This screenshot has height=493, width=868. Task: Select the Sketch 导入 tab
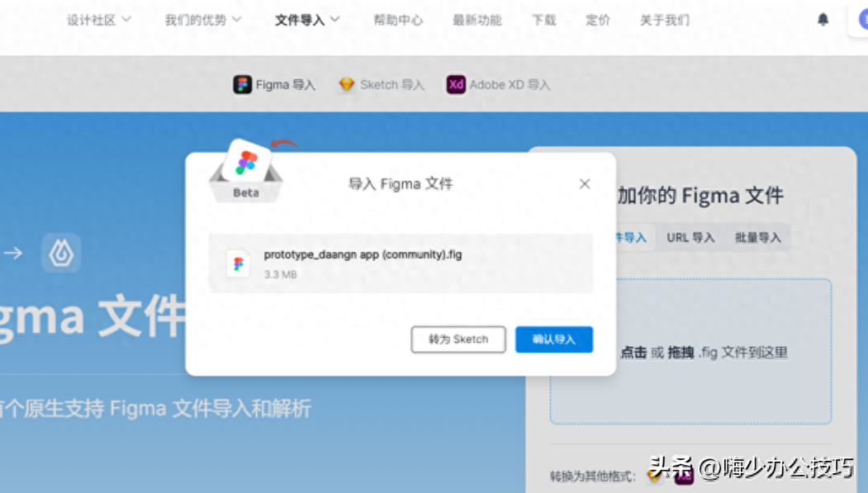point(382,85)
